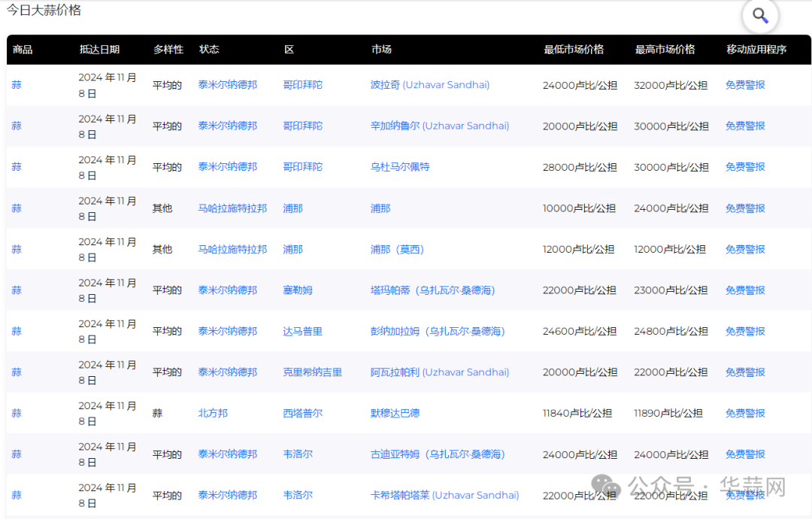Click 免费警报 in the 辛加纳鲁尔 row
This screenshot has height=519, width=812.
click(x=744, y=126)
